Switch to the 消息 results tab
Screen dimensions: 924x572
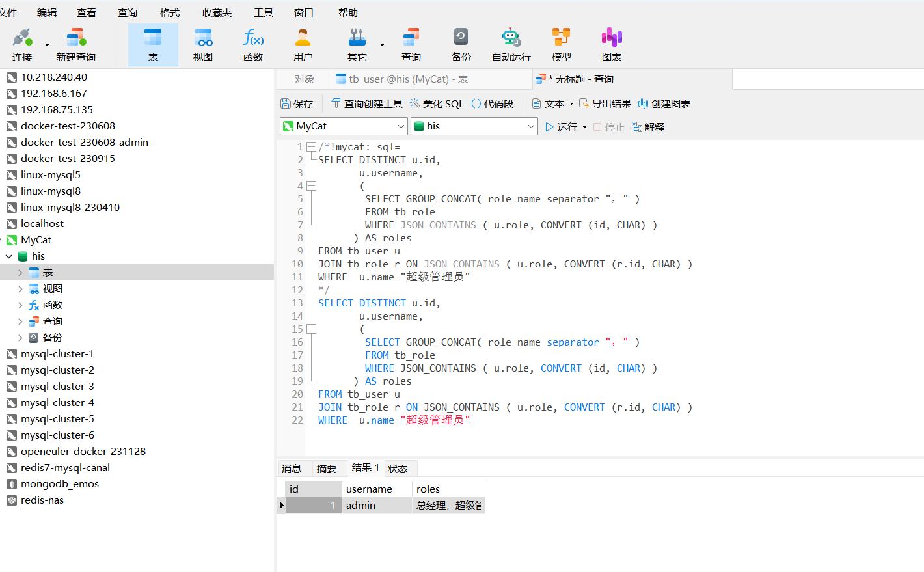pos(292,469)
